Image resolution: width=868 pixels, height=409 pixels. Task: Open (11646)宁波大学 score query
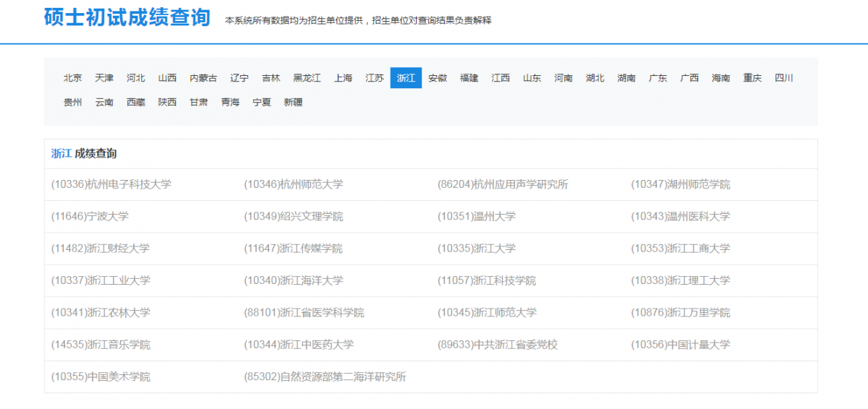tap(90, 216)
